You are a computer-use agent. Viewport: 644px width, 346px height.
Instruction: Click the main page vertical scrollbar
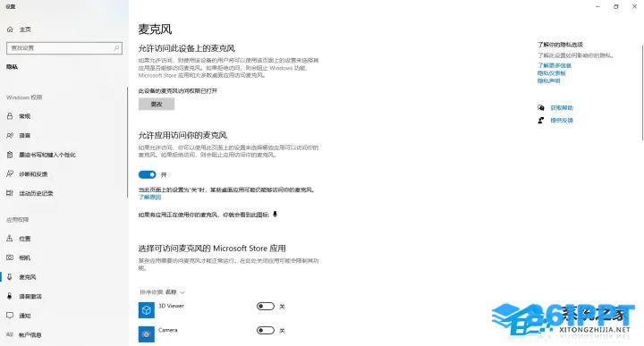click(642, 92)
